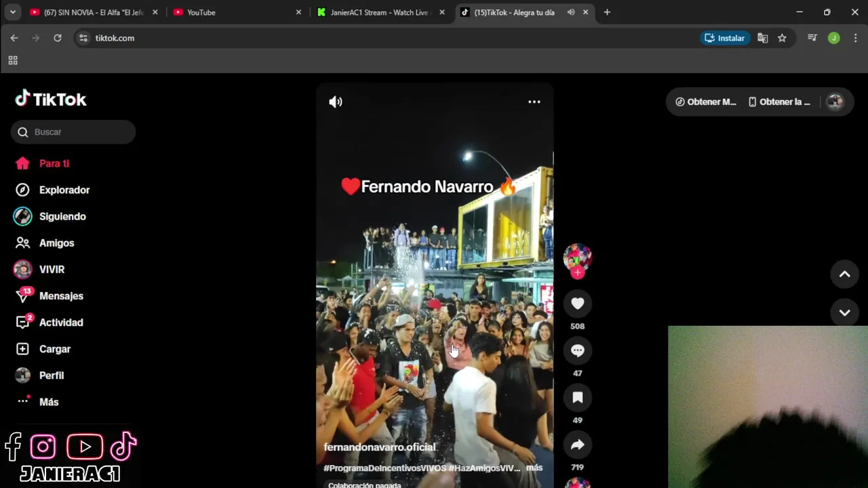Bookmark this page with the star icon
Image resolution: width=868 pixels, height=488 pixels.
point(782,38)
